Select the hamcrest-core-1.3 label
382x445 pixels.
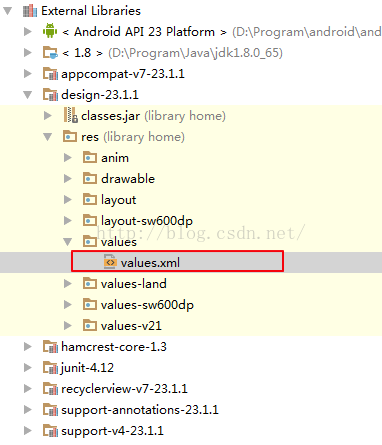pyautogui.click(x=114, y=347)
